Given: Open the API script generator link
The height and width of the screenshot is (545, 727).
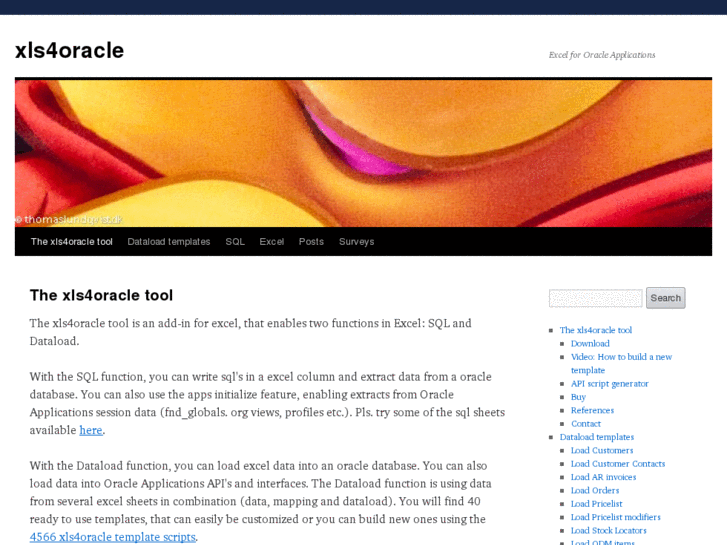Looking at the screenshot, I should point(610,384).
